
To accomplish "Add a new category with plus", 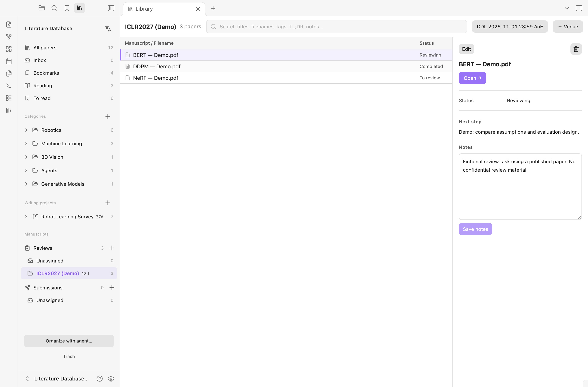I will click(108, 116).
